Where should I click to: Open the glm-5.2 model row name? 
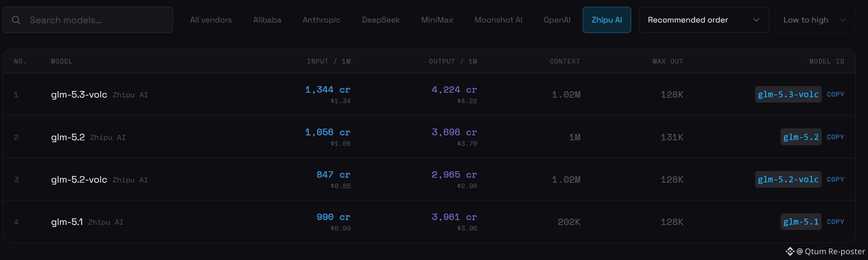coord(68,137)
